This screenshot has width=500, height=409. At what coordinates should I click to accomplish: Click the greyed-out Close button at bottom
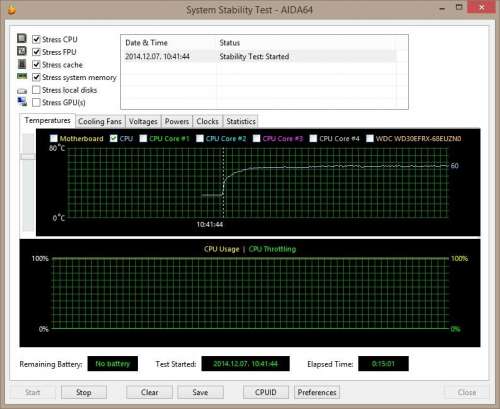point(467,392)
